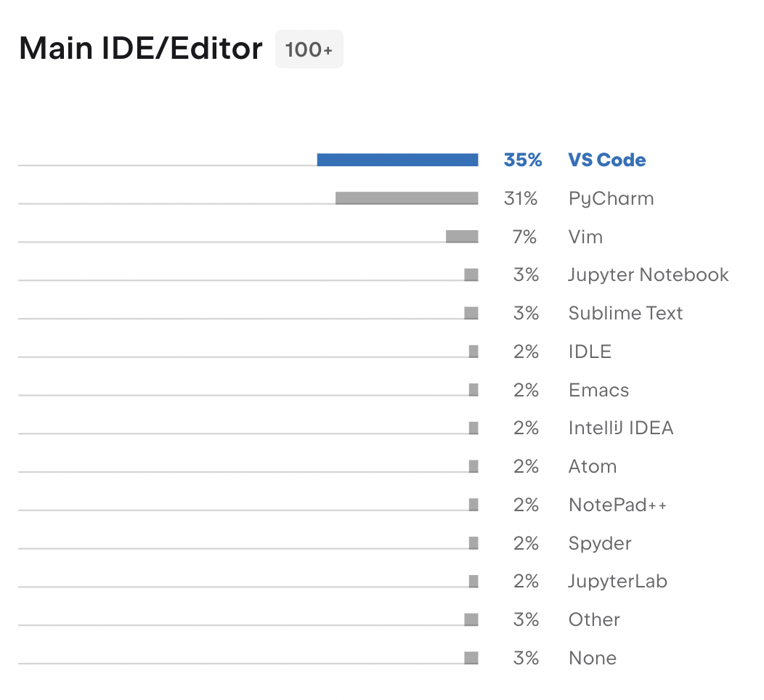Click the Main IDE/Editor heading
This screenshot has width=764, height=700.
(141, 49)
